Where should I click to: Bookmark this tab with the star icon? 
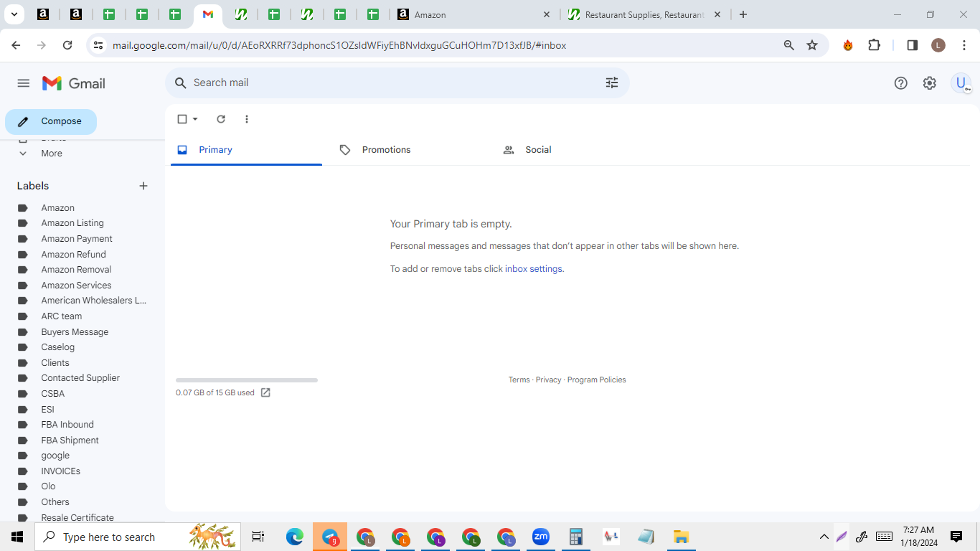812,45
